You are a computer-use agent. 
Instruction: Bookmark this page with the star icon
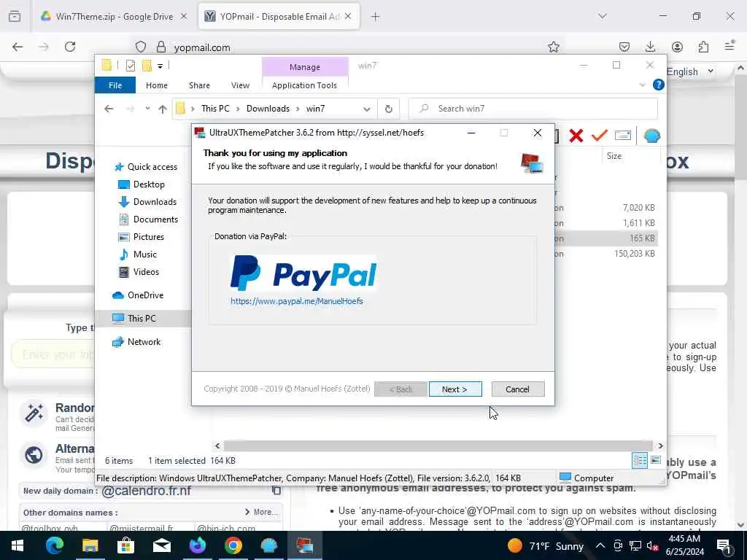pyautogui.click(x=553, y=47)
